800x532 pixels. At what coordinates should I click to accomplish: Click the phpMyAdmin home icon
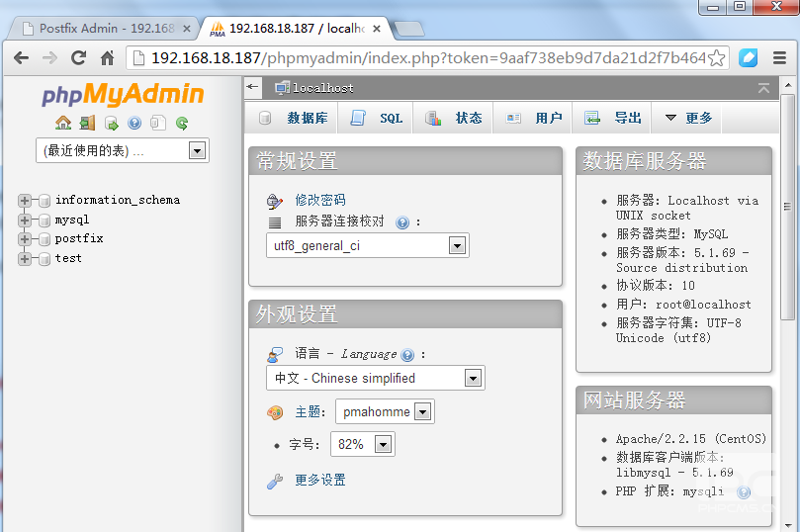pos(63,123)
